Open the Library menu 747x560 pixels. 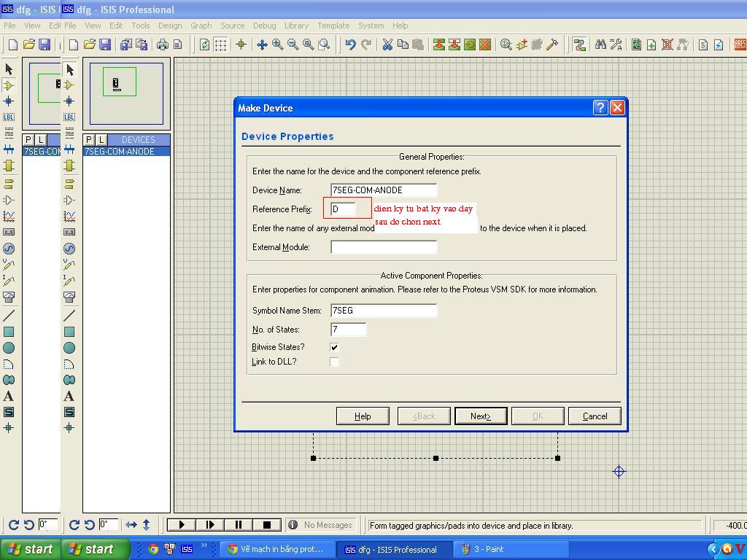[296, 26]
